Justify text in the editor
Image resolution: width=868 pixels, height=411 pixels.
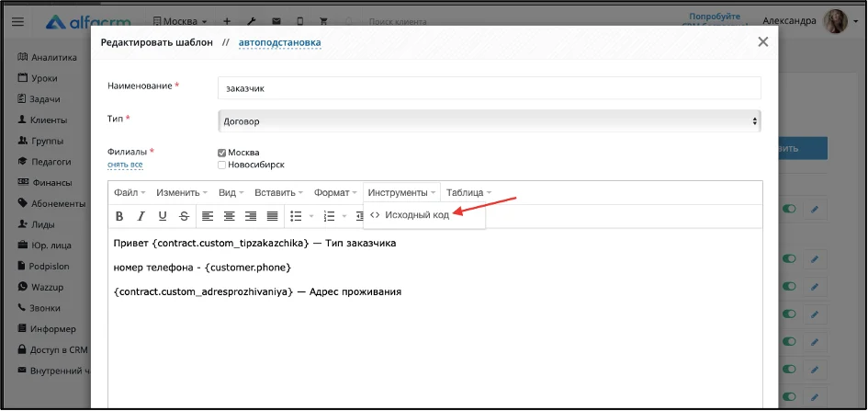273,217
